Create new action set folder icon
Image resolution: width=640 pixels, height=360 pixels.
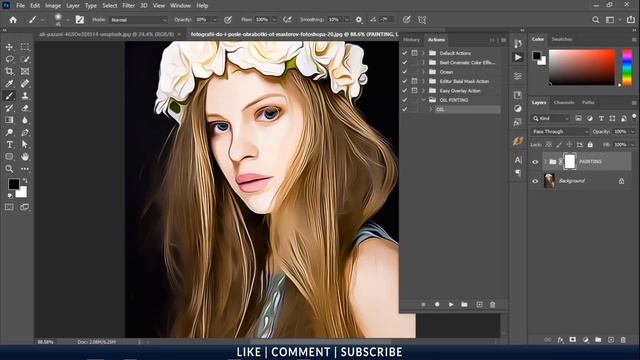point(464,304)
